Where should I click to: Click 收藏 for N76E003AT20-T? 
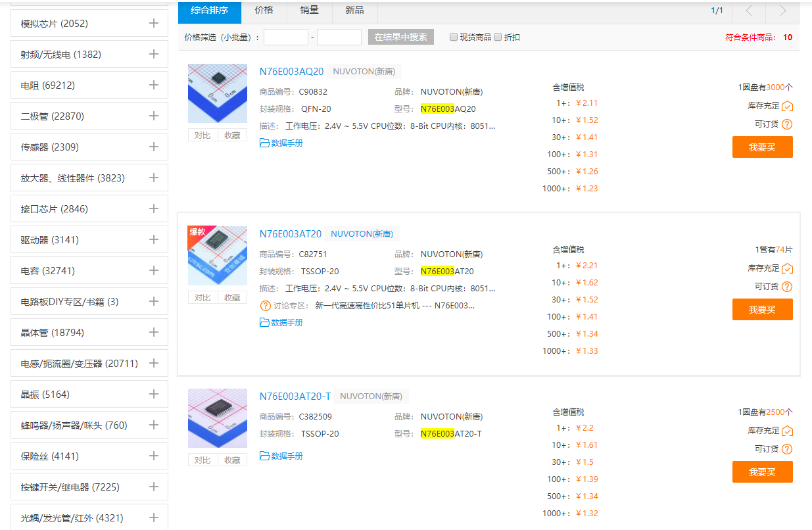tap(232, 460)
